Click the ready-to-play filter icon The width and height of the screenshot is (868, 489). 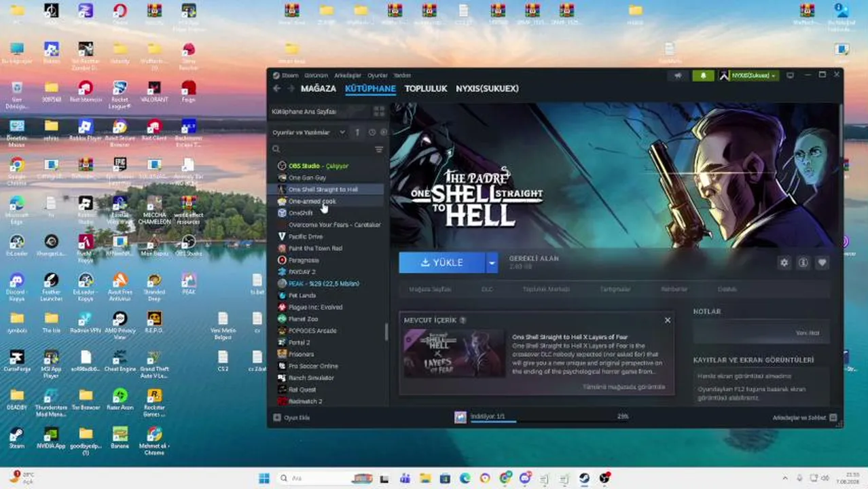(384, 132)
